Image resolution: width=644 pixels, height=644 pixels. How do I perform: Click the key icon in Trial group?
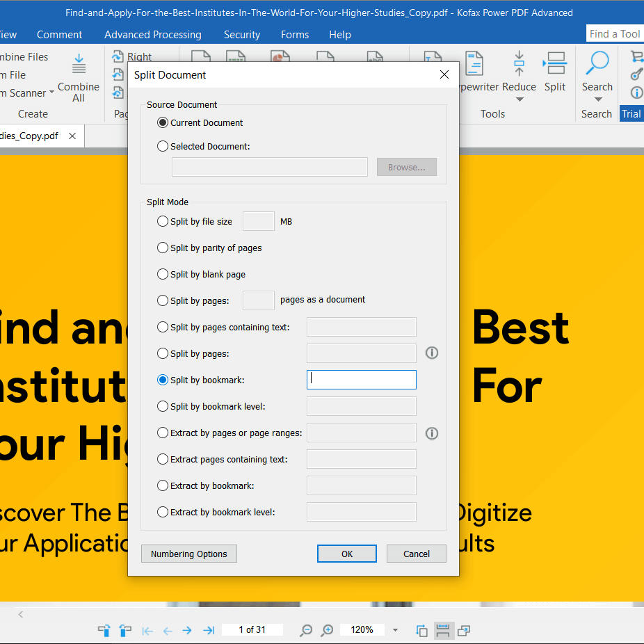pos(636,74)
